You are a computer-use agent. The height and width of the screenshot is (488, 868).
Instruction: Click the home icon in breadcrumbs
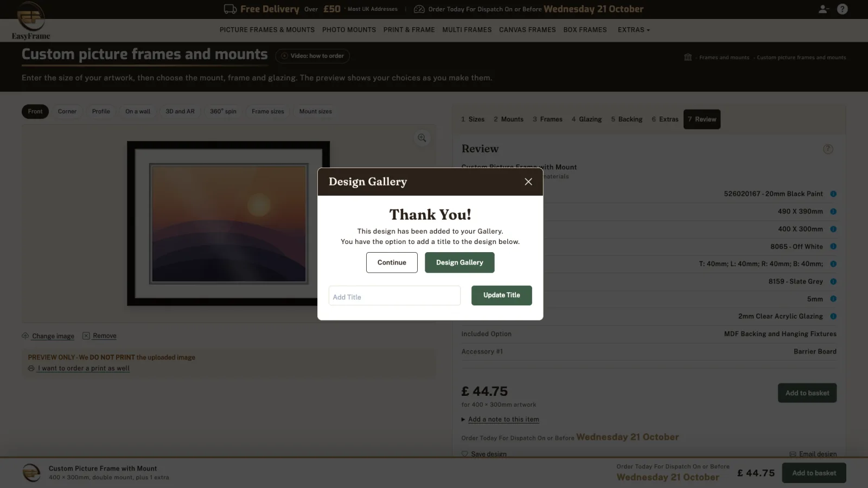[x=688, y=57]
